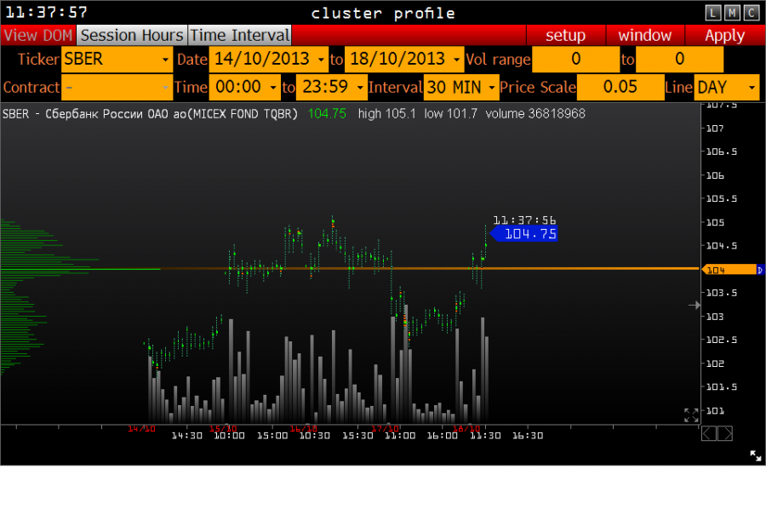
Task: Click the L icon in title bar
Action: 713,13
